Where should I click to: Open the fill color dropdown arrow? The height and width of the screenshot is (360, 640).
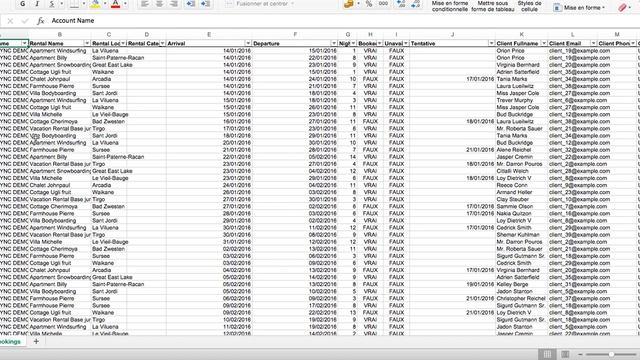pos(105,4)
